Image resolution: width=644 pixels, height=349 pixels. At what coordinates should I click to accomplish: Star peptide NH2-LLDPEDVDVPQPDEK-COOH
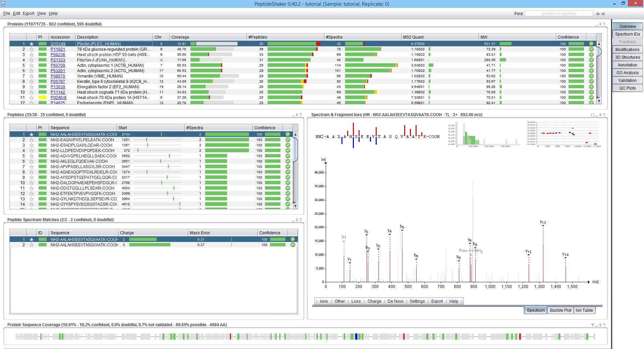pyautogui.click(x=32, y=151)
